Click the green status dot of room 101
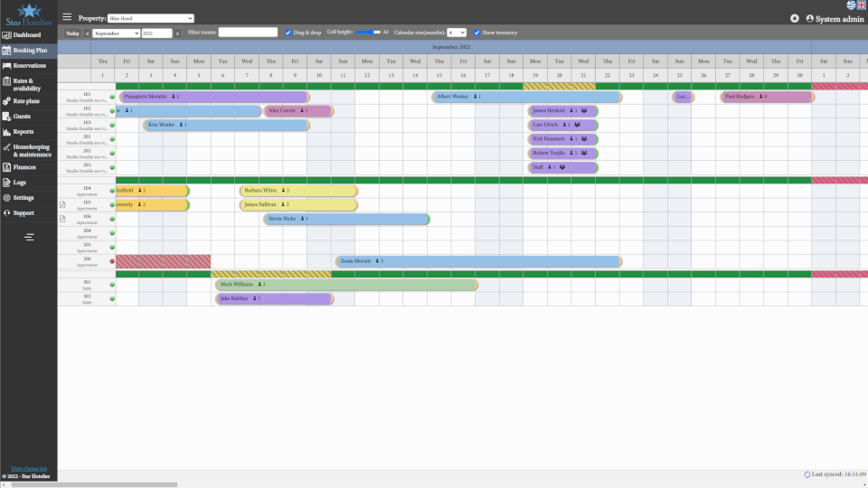This screenshot has width=868, height=488. (112, 97)
